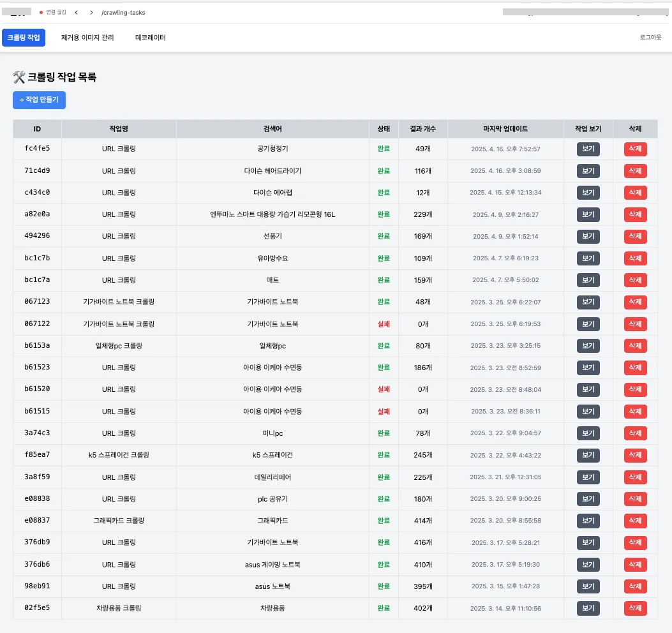Screen dimensions: 672x633
Task: Click the 로그아웃 link
Action: tap(650, 38)
